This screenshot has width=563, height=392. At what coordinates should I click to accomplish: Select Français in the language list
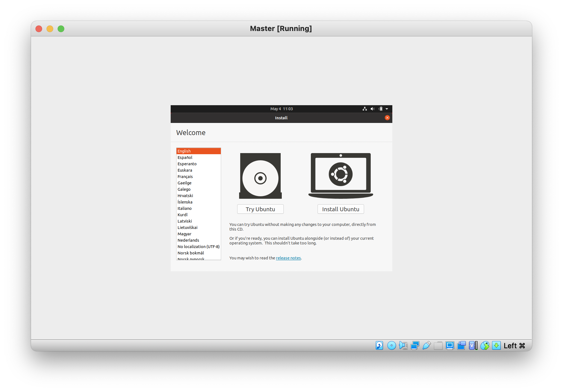pos(185,177)
